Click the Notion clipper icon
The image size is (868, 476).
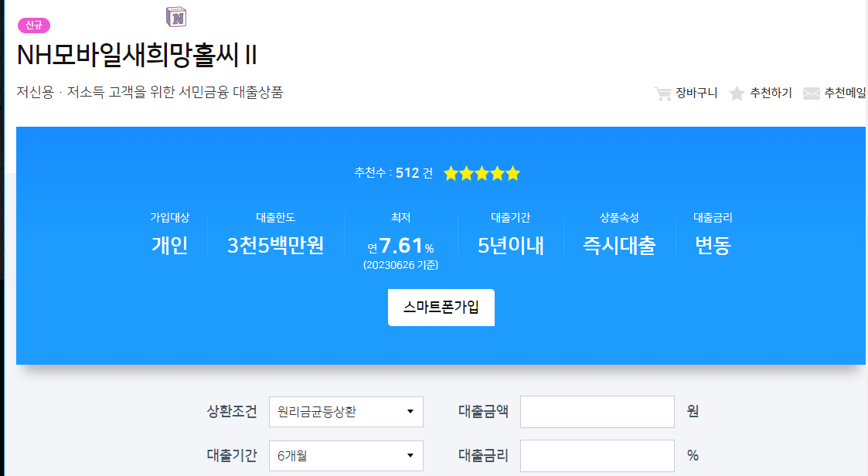176,17
